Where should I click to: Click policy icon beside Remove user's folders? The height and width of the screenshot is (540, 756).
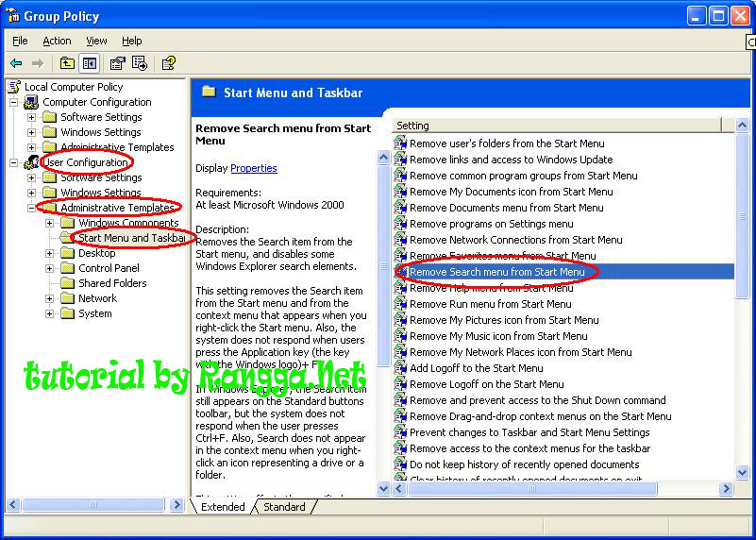coord(401,143)
